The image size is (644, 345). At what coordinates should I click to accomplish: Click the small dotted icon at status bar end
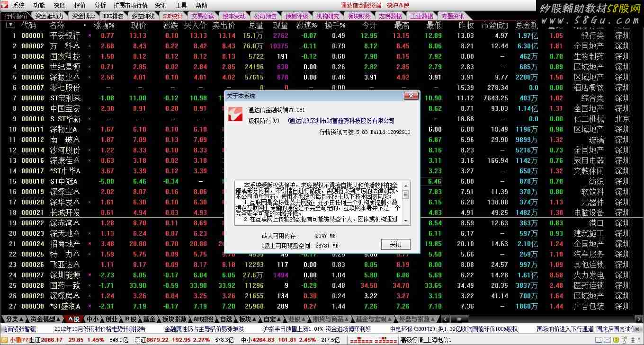639,340
